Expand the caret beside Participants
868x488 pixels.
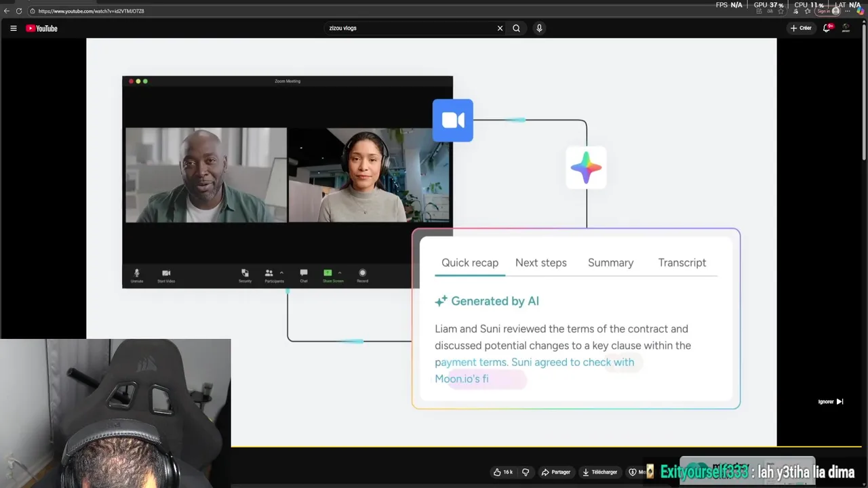[x=281, y=272]
